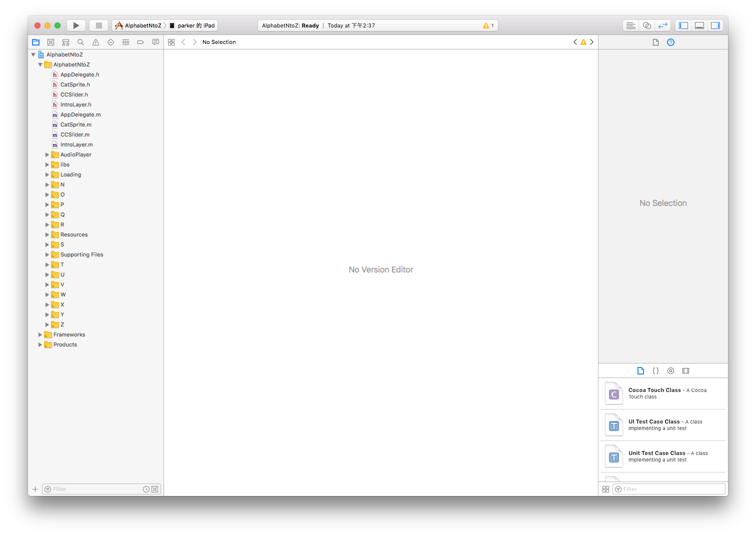Show the Standard editor
Image resolution: width=756 pixels, height=536 pixels.
point(631,25)
